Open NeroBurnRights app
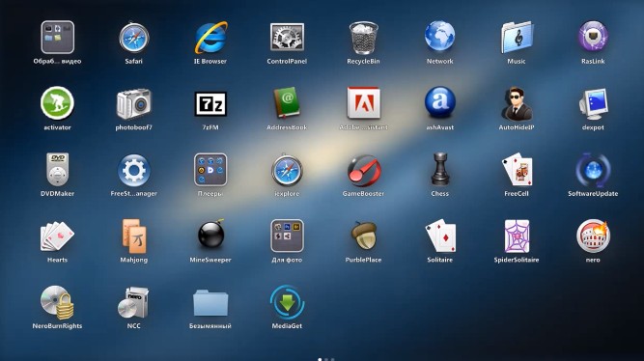The image size is (644, 361). (x=57, y=302)
